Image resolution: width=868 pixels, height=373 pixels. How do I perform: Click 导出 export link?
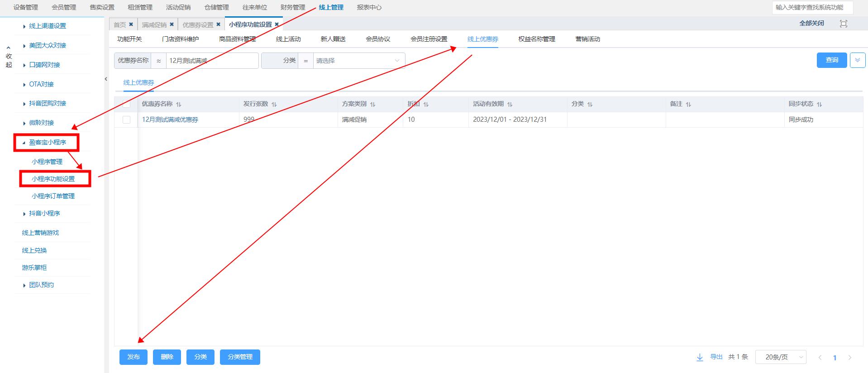pos(716,357)
